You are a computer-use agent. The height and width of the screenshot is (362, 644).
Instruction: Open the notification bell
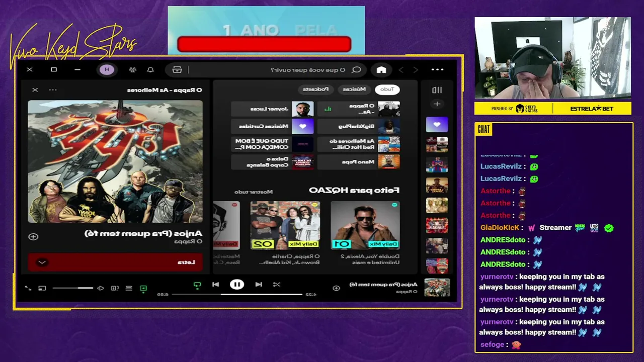pos(150,70)
